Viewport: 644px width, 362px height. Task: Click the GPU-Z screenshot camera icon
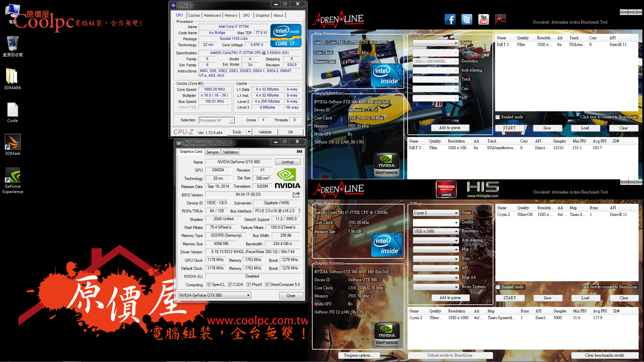(299, 152)
